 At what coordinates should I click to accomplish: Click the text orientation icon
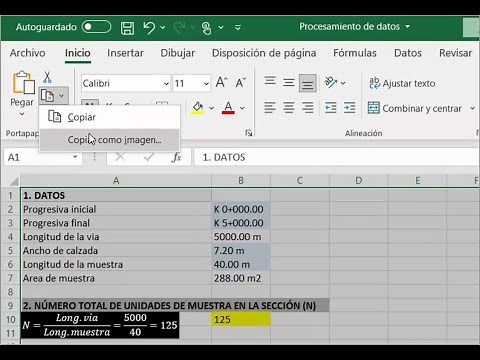click(331, 82)
